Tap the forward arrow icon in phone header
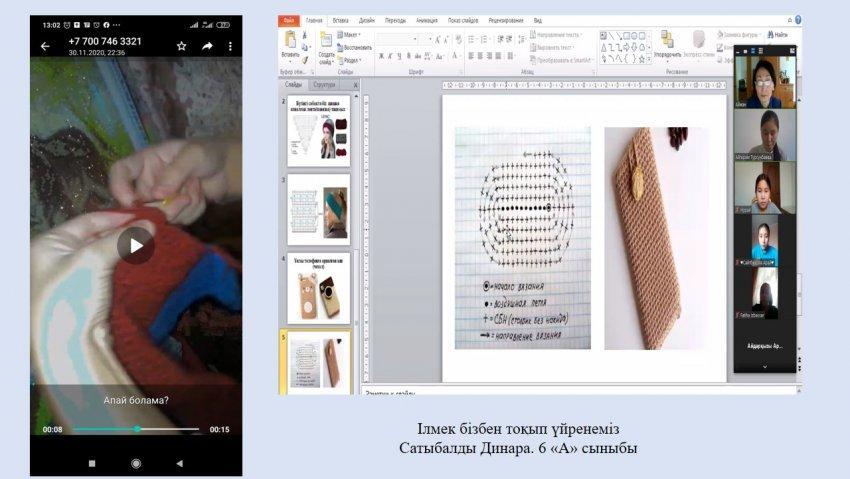850x479 pixels. (x=207, y=46)
